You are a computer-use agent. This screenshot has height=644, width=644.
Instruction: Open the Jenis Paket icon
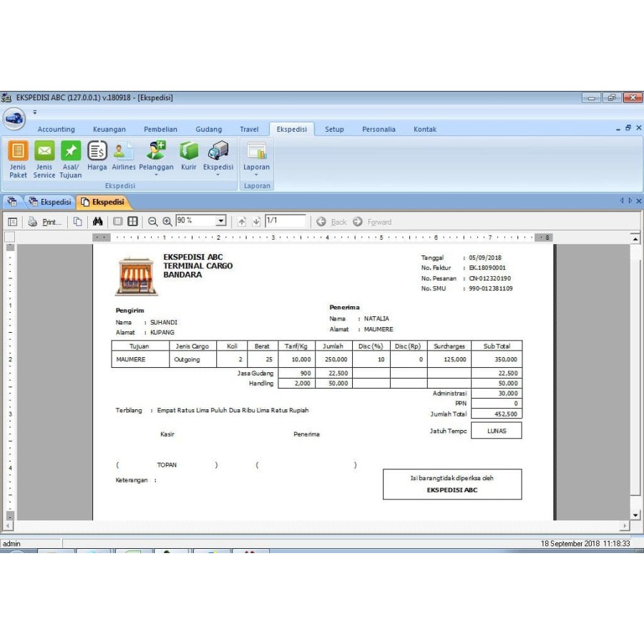coord(18,151)
